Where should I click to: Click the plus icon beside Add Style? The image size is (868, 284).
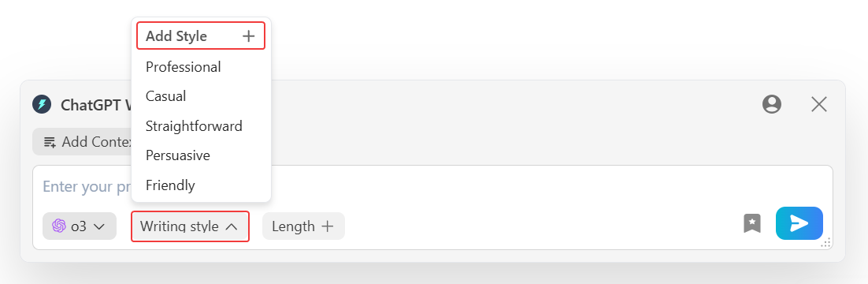(x=249, y=36)
